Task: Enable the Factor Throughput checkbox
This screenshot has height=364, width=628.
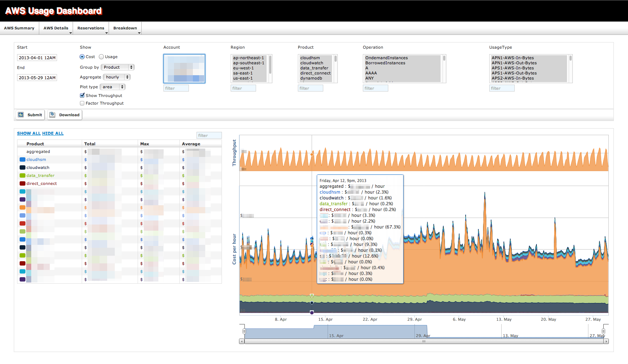Action: [82, 103]
